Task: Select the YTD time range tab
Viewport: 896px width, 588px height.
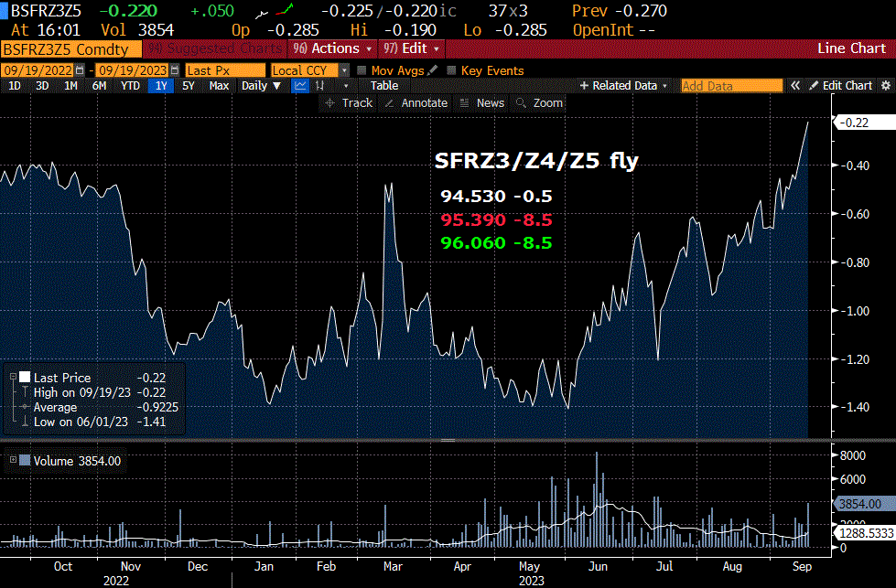Action: pos(130,86)
